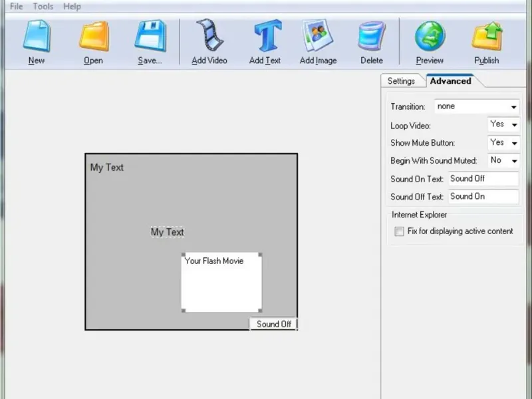This screenshot has width=532, height=399.
Task: Expand the Transition dropdown
Action: tap(476, 106)
